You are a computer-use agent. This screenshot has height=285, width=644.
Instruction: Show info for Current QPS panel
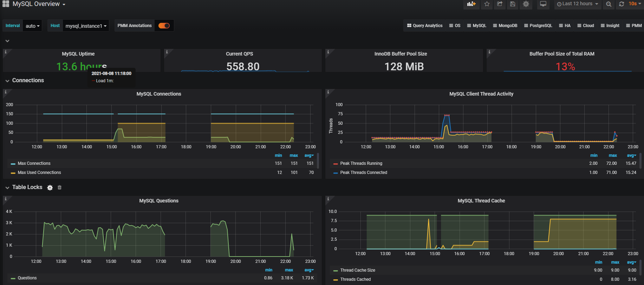[x=167, y=52]
